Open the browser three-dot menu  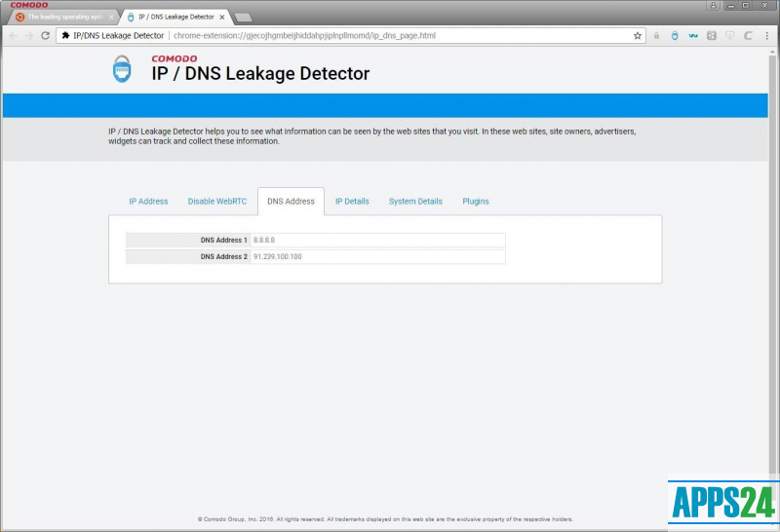(767, 36)
